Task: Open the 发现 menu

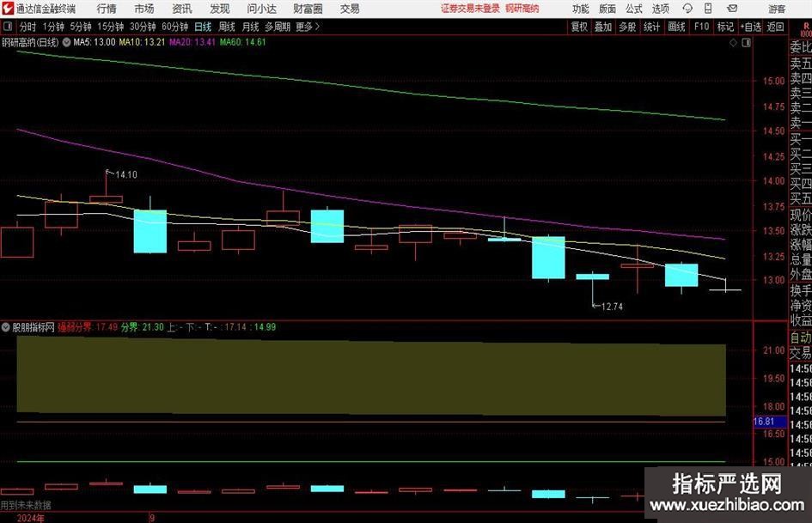Action: 220,9
